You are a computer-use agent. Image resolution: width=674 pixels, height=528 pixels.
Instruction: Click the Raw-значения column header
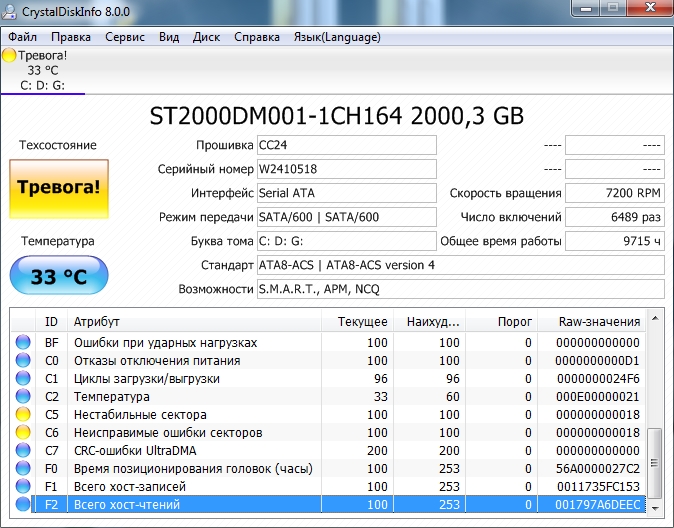point(591,322)
